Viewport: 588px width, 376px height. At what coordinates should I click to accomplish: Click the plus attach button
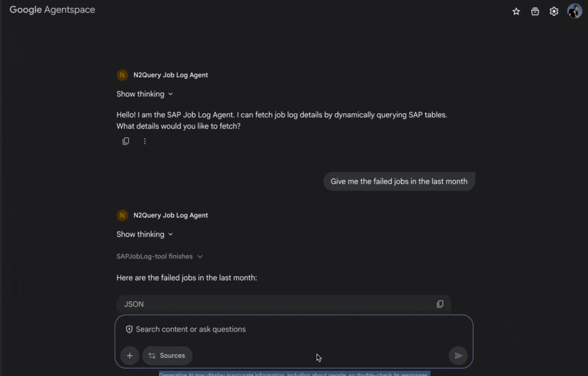130,355
